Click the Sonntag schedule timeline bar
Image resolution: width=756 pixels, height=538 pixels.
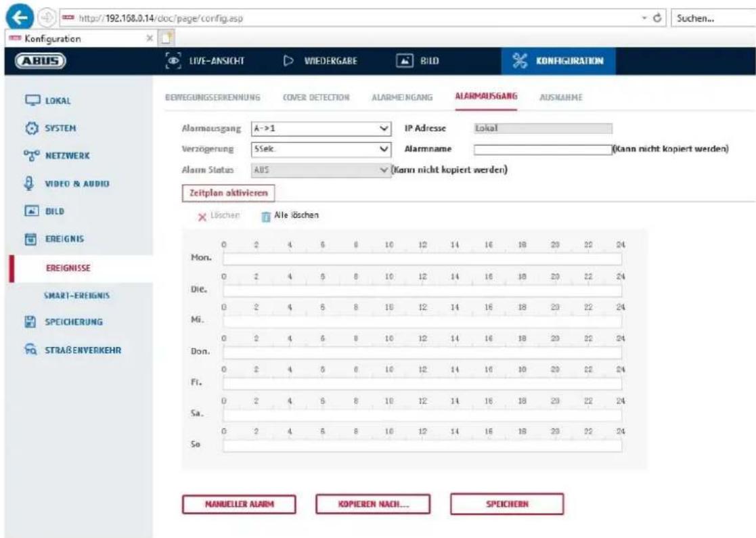point(422,445)
